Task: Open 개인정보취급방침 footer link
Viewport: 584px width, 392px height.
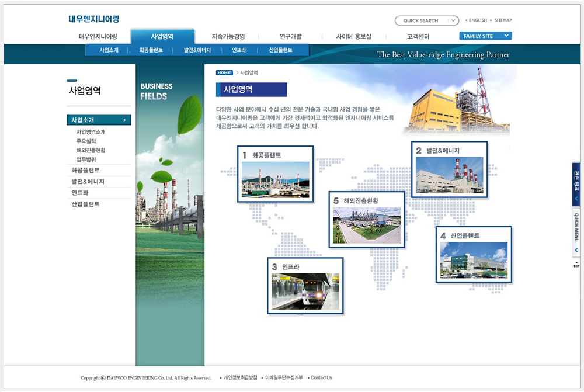Action: [x=240, y=378]
